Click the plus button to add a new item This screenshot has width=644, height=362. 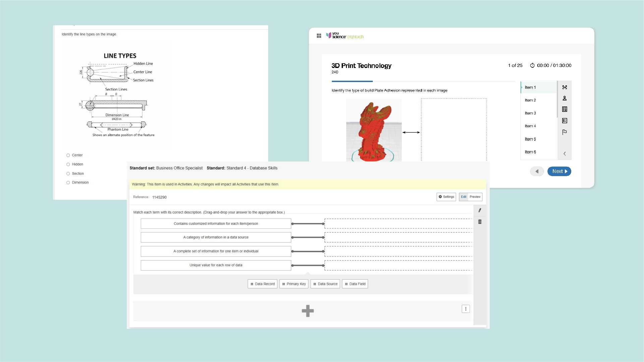tap(308, 311)
